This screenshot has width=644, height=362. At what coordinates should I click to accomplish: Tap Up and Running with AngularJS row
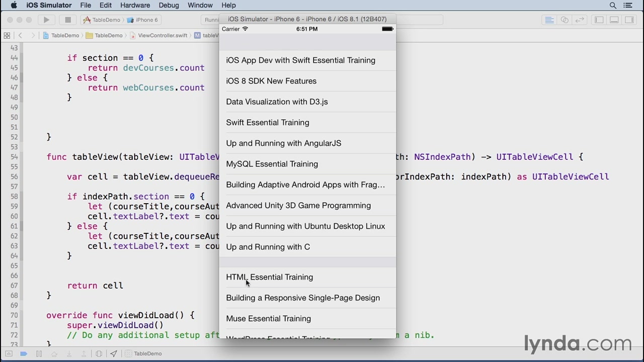click(x=307, y=143)
